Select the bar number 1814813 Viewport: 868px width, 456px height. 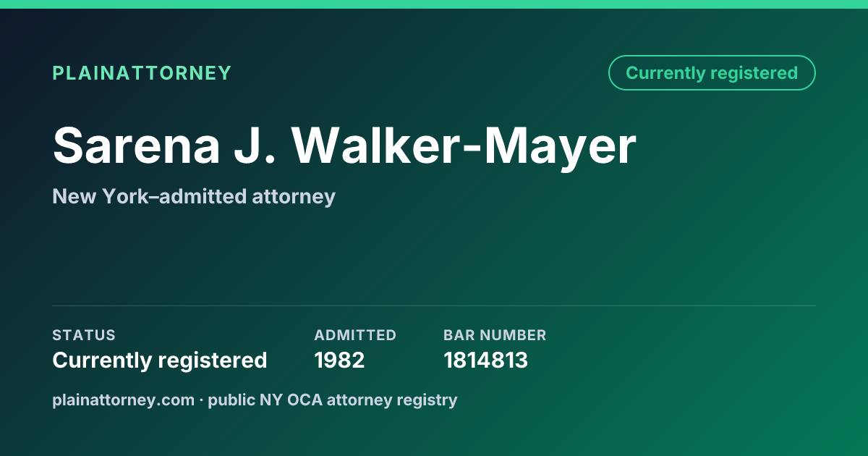coord(485,360)
